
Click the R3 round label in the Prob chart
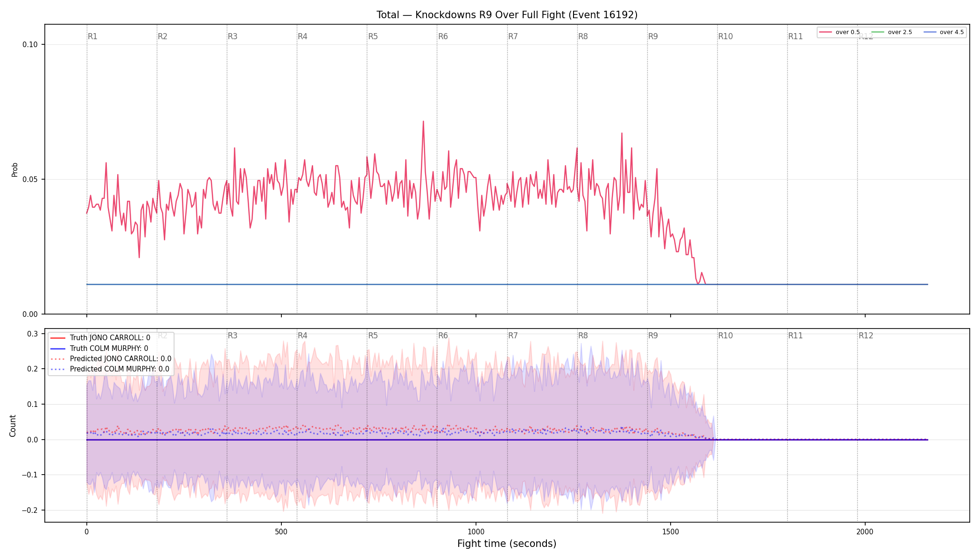click(232, 36)
